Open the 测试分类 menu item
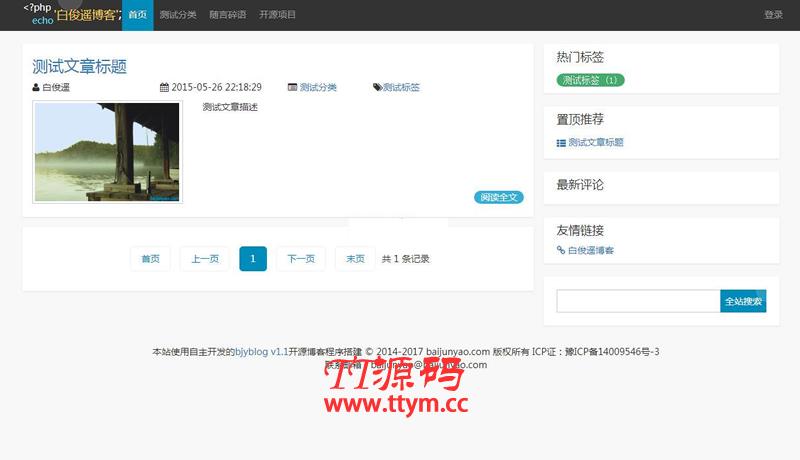The height and width of the screenshot is (460, 800). pyautogui.click(x=178, y=15)
